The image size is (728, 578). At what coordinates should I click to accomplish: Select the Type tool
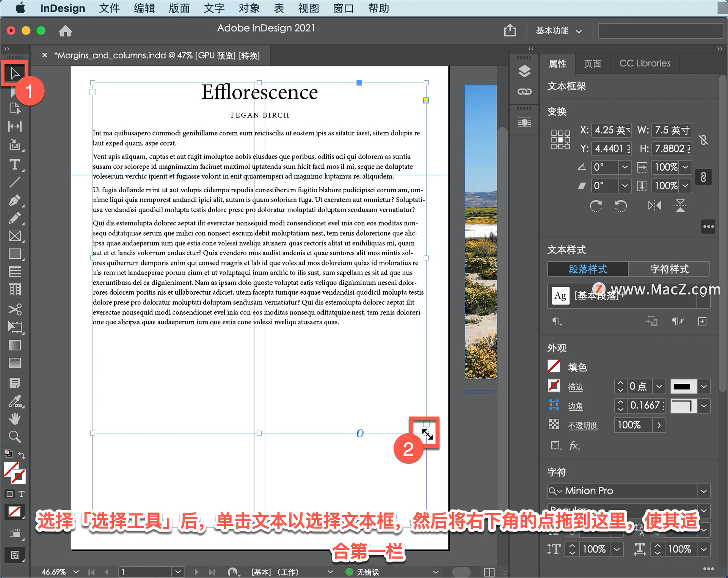pos(15,165)
